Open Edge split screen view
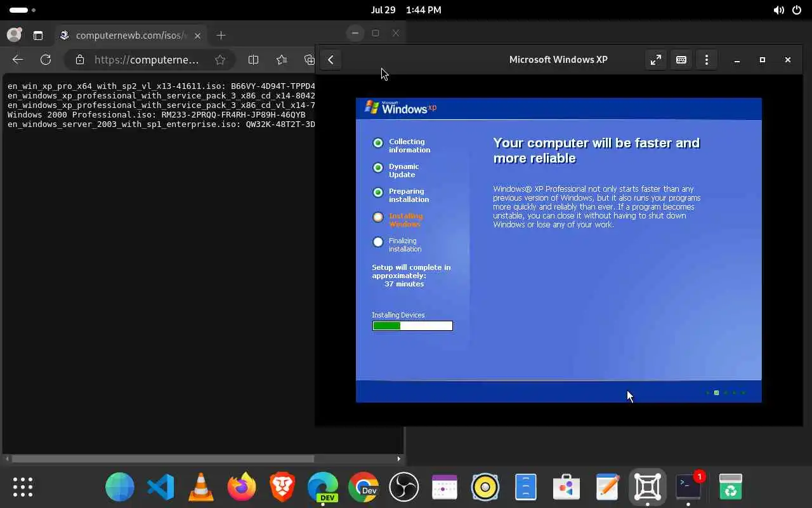The height and width of the screenshot is (508, 812). coord(253,60)
